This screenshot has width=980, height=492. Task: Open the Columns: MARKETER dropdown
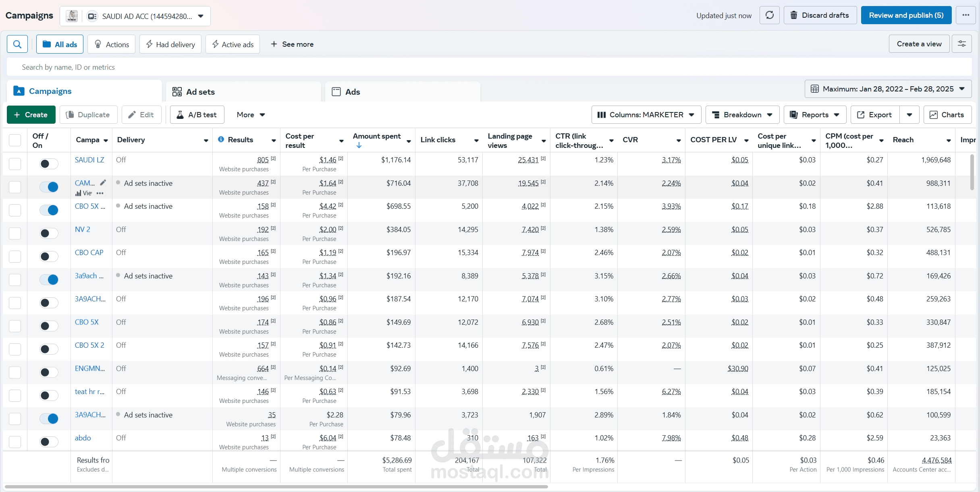coord(646,115)
